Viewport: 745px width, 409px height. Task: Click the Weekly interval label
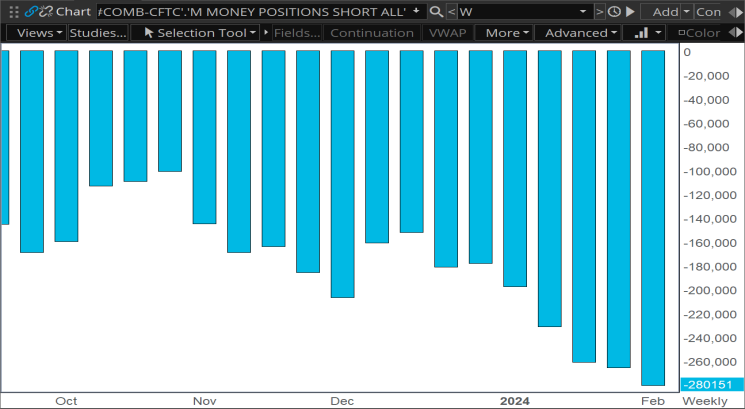point(705,401)
